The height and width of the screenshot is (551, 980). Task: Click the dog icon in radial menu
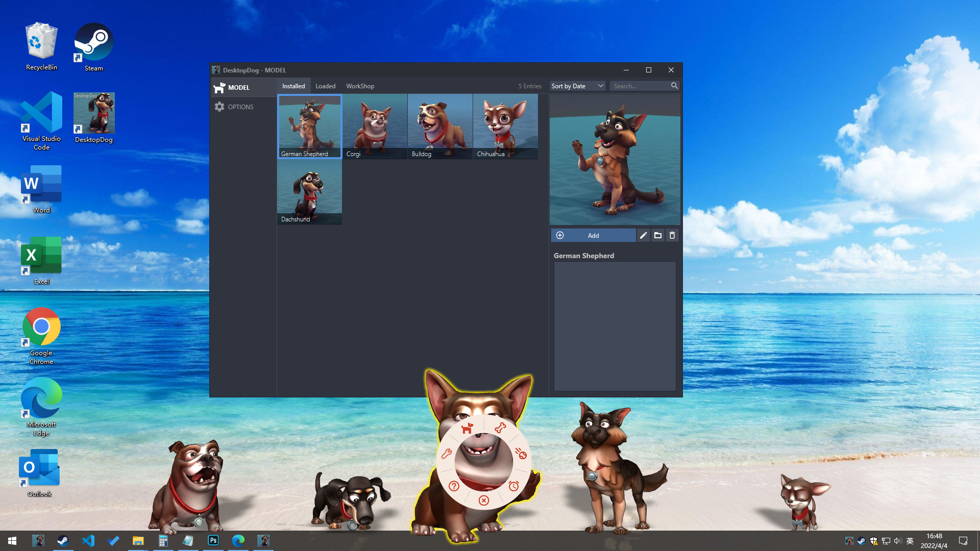pyautogui.click(x=467, y=428)
